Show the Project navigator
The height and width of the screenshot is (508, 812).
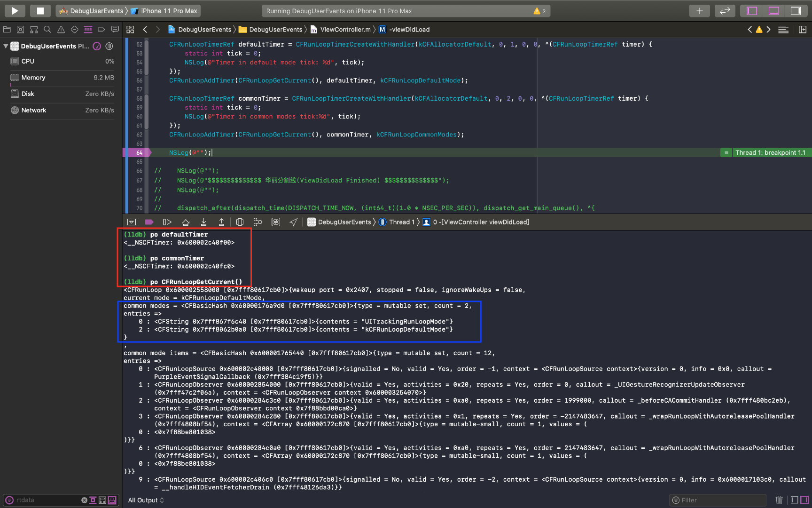(7, 29)
